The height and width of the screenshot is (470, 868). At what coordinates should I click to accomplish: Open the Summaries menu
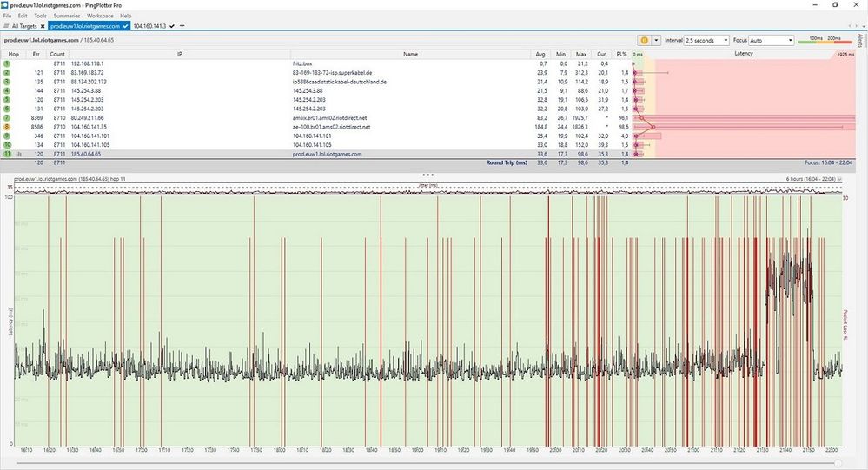(x=65, y=16)
